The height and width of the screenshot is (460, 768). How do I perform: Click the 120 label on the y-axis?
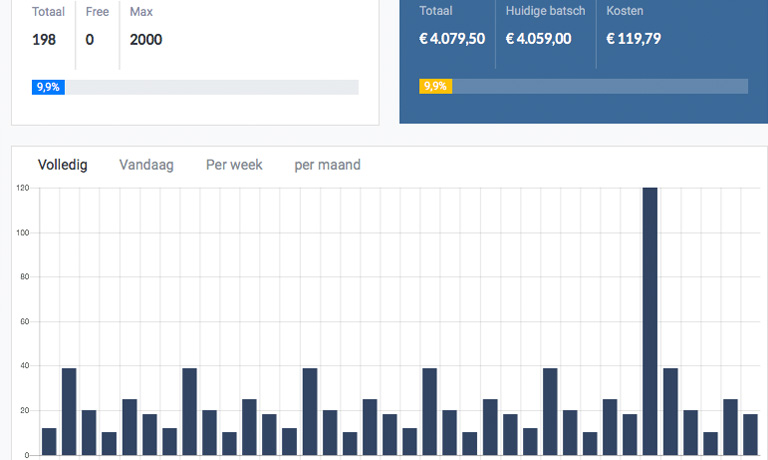tap(23, 188)
